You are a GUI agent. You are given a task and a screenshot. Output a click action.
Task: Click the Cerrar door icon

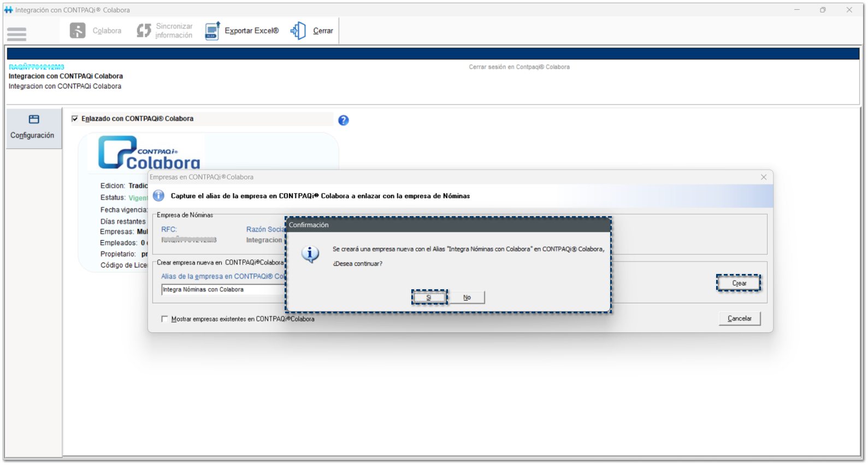(x=298, y=31)
